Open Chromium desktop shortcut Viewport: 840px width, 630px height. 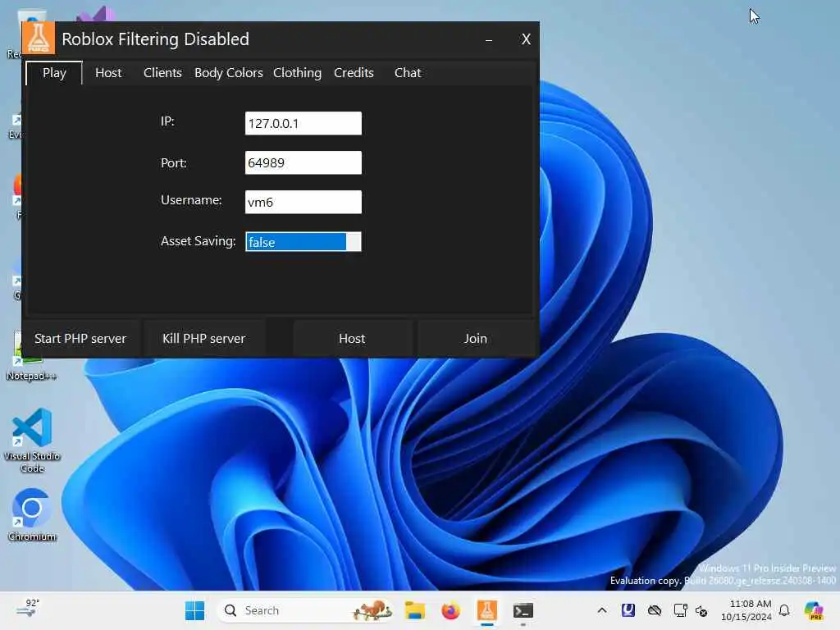pyautogui.click(x=32, y=515)
